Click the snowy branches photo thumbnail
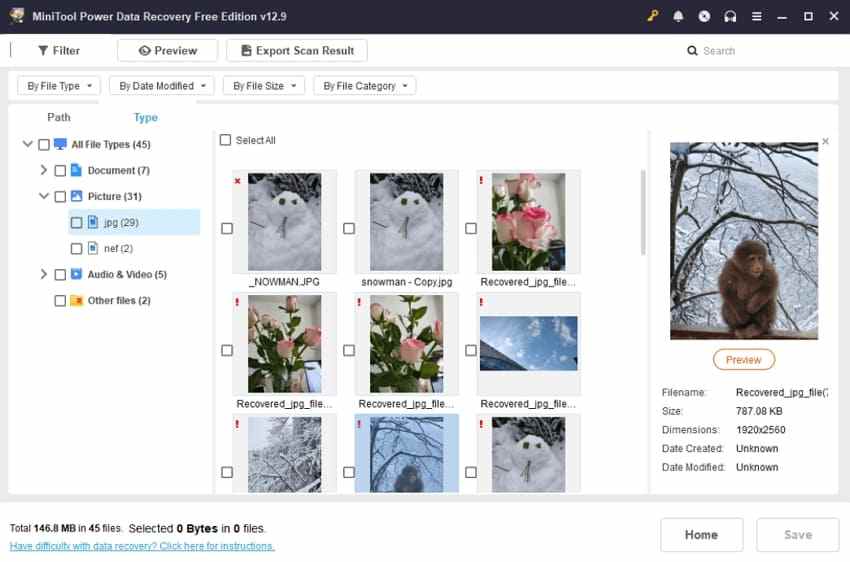Viewport: 850px width, 562px height. (285, 455)
